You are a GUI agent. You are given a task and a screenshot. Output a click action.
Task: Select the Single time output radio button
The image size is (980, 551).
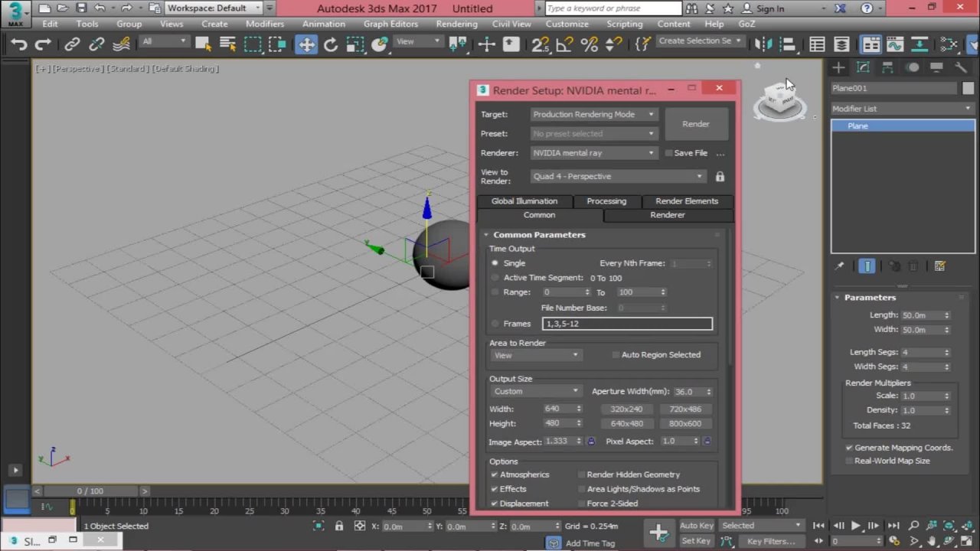tap(495, 262)
